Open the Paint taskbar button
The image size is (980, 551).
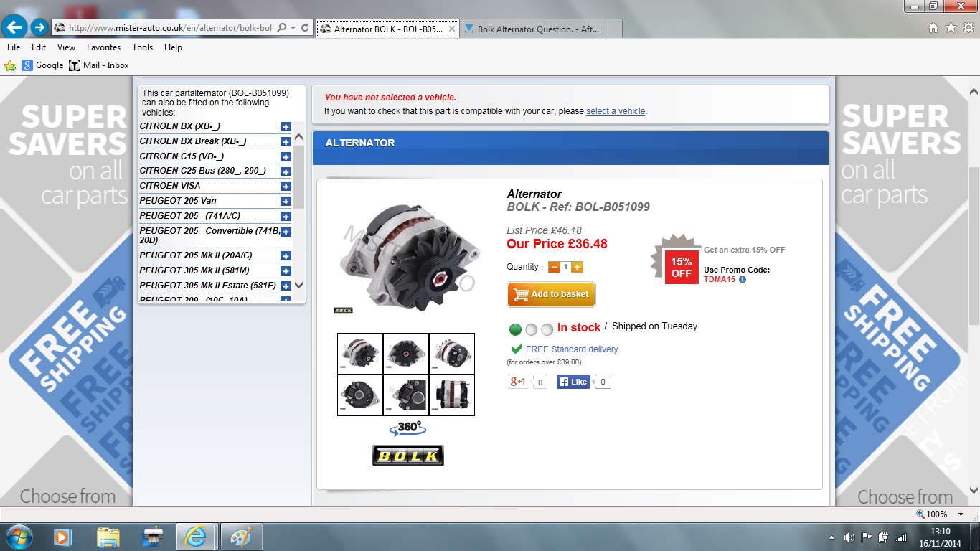pyautogui.click(x=241, y=537)
